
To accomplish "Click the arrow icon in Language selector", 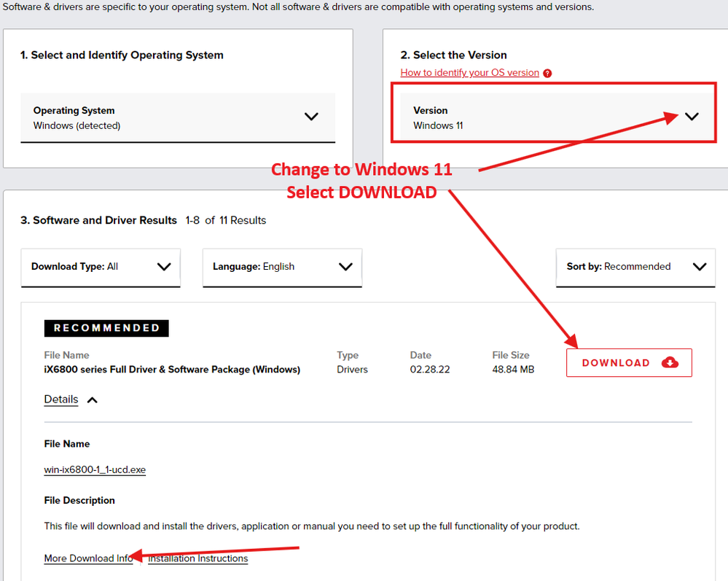I will click(x=345, y=267).
